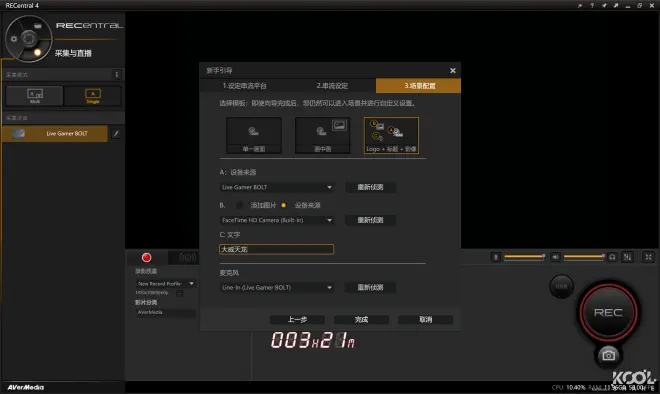Enter fullscreen preview mode
The height and width of the screenshot is (394, 660).
(x=649, y=257)
